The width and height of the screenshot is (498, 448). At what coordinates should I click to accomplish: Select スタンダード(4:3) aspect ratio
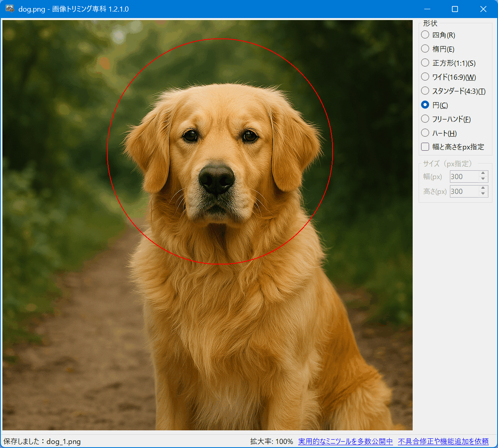pyautogui.click(x=425, y=91)
